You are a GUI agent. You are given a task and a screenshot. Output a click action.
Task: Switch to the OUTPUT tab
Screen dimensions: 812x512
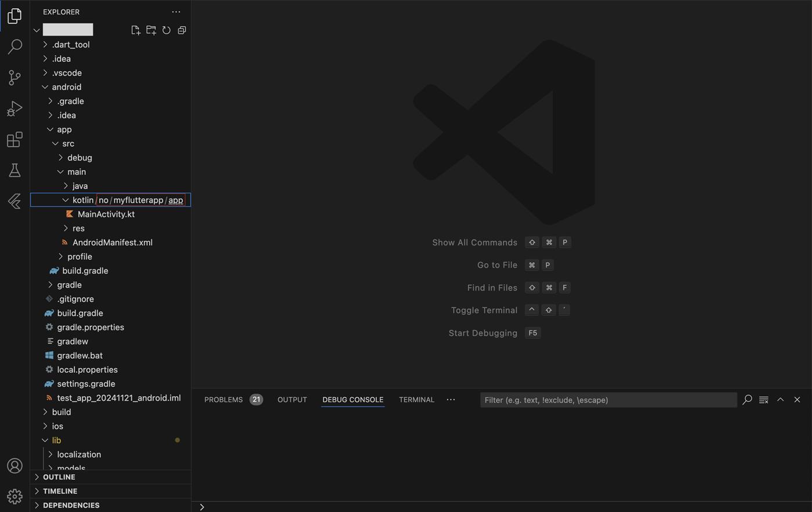[x=292, y=400]
